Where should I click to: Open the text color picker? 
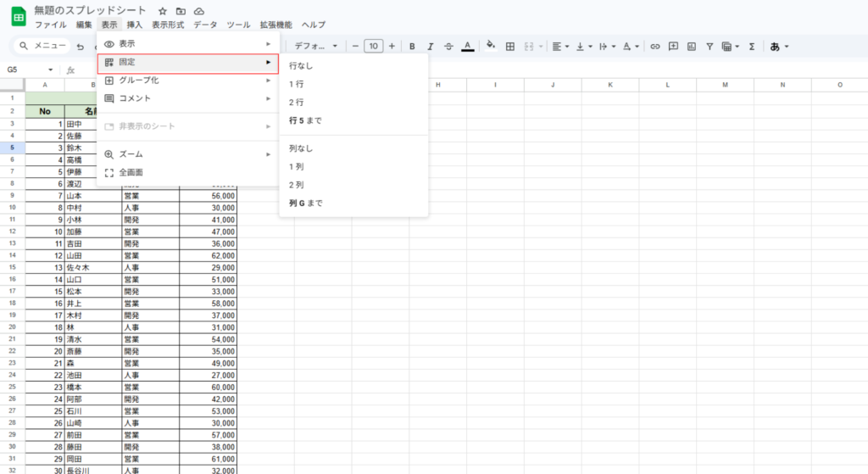(467, 47)
